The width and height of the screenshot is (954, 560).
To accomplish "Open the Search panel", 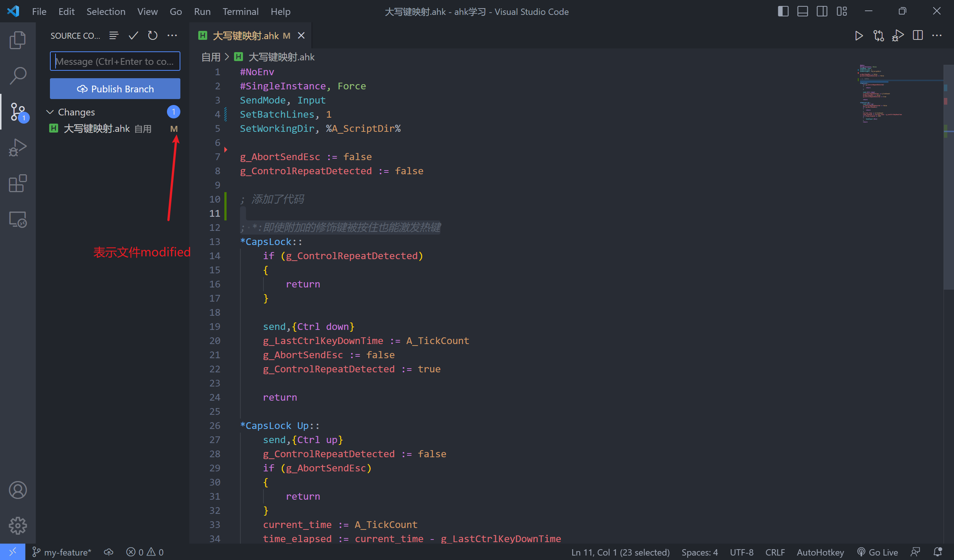I will [18, 75].
